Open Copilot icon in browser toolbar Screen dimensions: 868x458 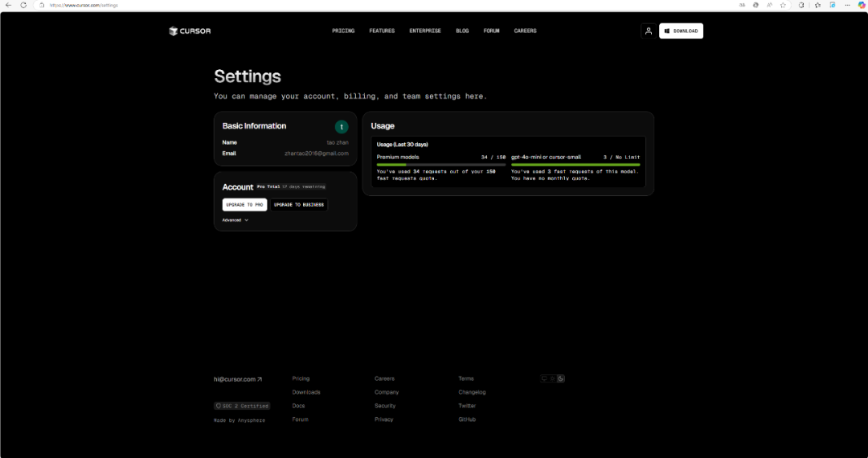[x=862, y=5]
